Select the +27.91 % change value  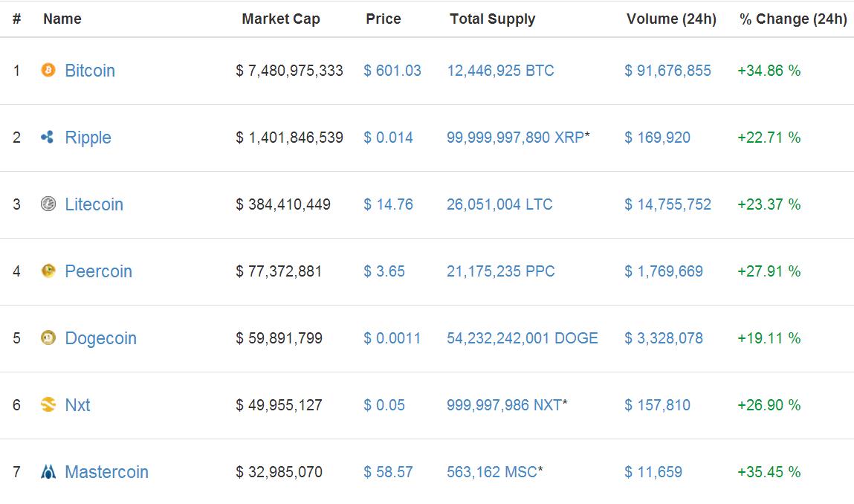[769, 271]
